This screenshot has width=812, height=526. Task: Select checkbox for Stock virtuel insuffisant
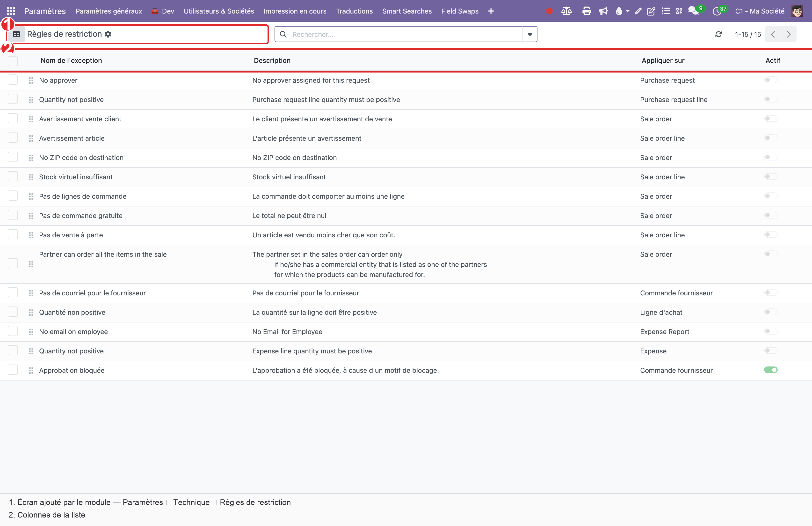click(13, 176)
